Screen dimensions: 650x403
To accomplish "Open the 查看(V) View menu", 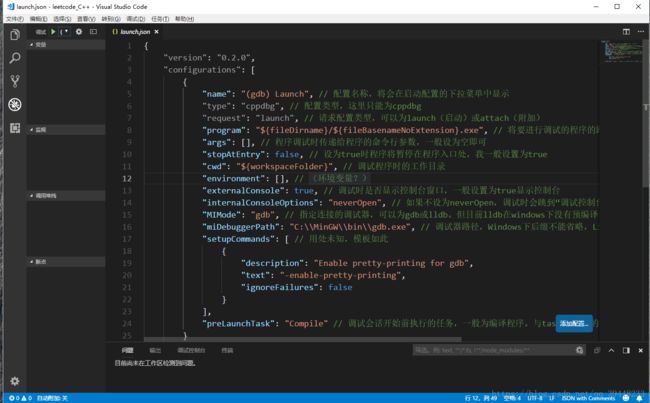I will (86, 19).
